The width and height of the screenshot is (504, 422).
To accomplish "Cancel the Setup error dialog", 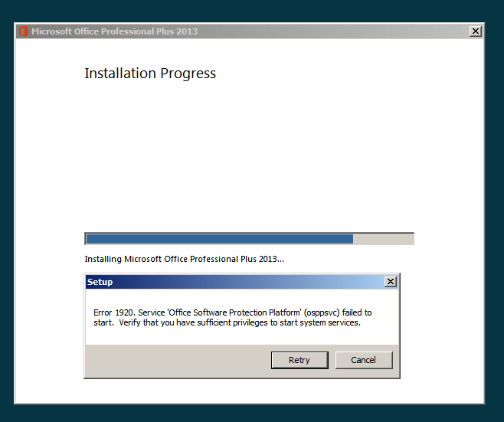I will 364,360.
